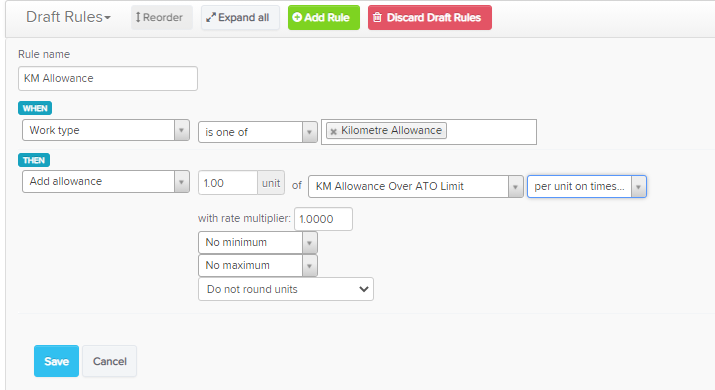
Task: Open KM Allowance Over ATO Limit dropdown
Action: click(x=415, y=186)
